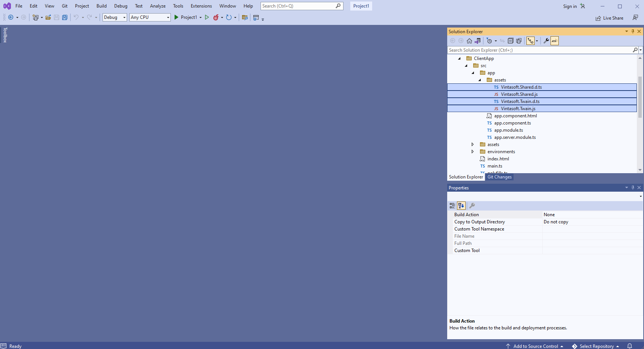Toggle Alphabetical sorting in Properties panel
This screenshot has width=644, height=349.
click(461, 206)
